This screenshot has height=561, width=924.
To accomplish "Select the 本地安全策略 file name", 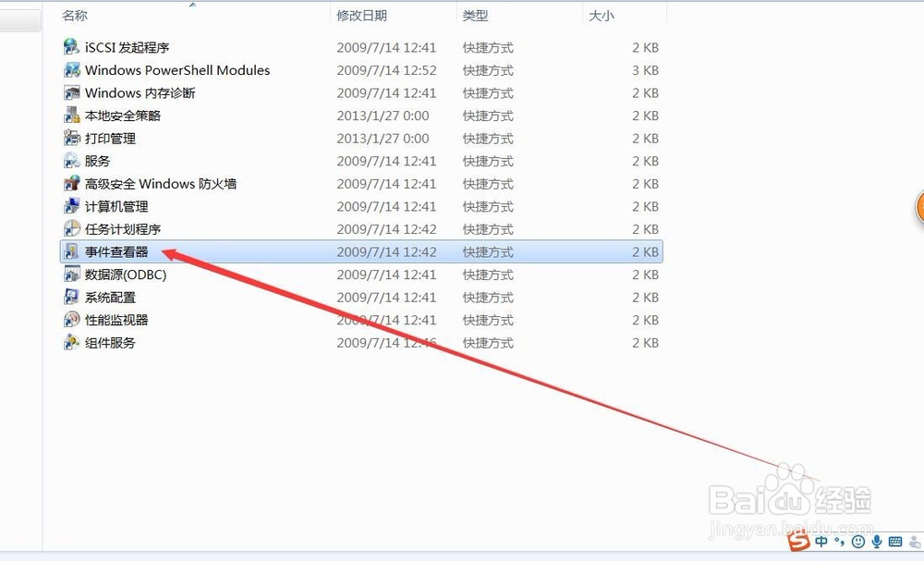I will (x=123, y=116).
